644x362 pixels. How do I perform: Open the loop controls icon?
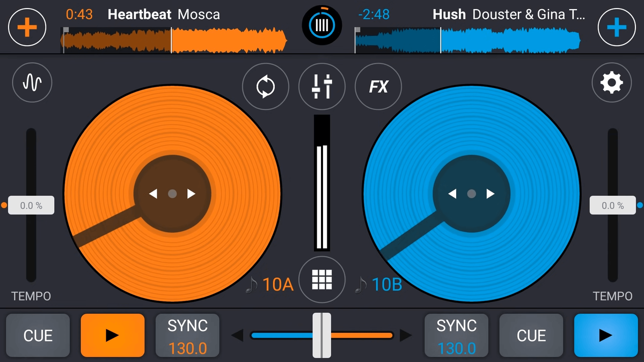click(266, 86)
